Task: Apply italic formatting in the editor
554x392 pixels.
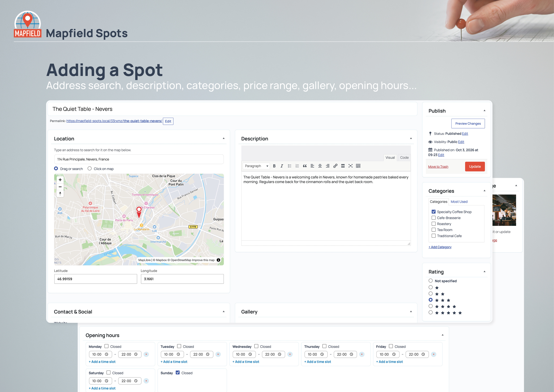Action: [282, 166]
